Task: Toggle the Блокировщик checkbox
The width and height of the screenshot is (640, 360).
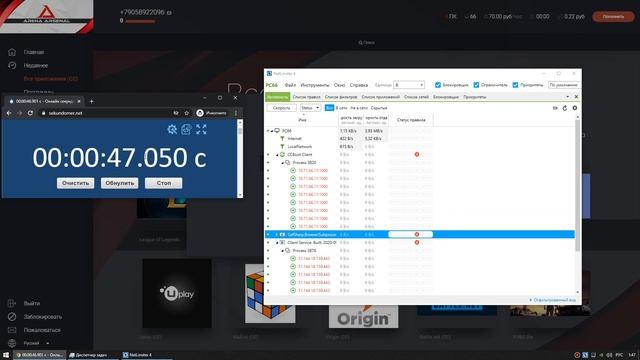Action: coord(438,85)
